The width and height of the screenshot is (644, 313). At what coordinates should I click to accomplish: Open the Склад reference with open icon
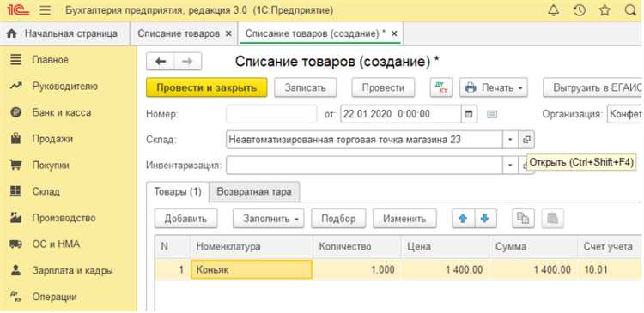(526, 140)
